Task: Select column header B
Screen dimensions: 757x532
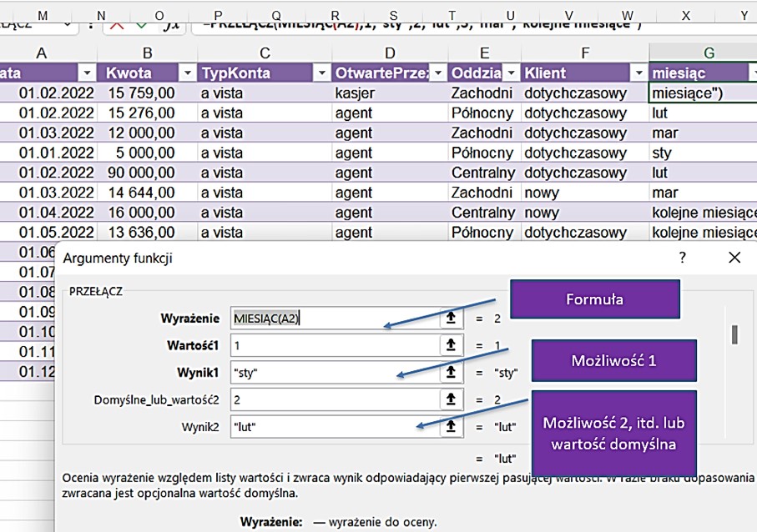Action: 147,53
